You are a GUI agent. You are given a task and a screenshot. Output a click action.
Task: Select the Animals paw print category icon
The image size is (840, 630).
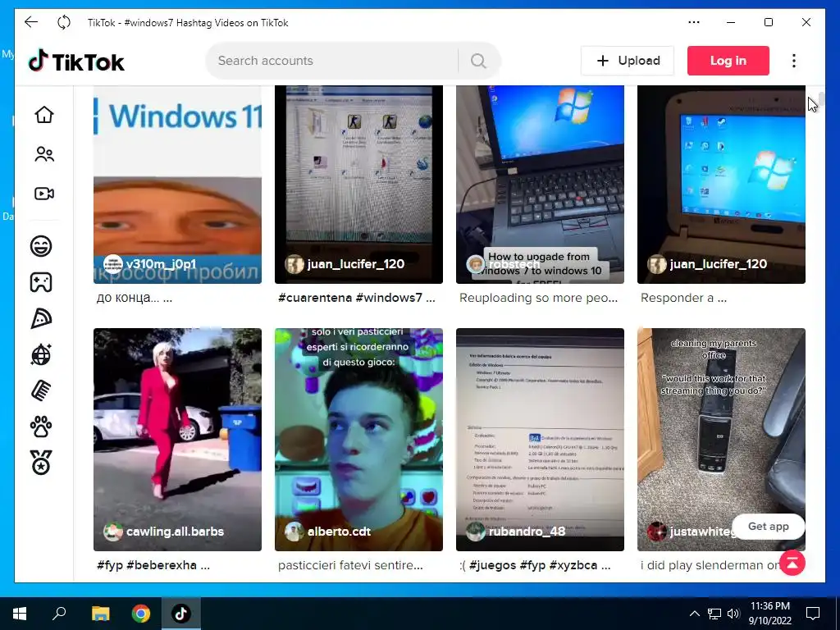[41, 427]
